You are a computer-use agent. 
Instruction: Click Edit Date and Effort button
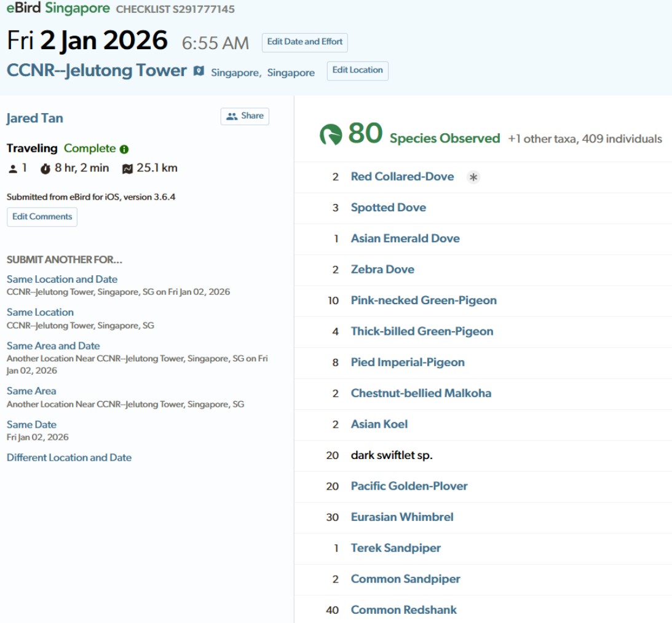coord(305,42)
